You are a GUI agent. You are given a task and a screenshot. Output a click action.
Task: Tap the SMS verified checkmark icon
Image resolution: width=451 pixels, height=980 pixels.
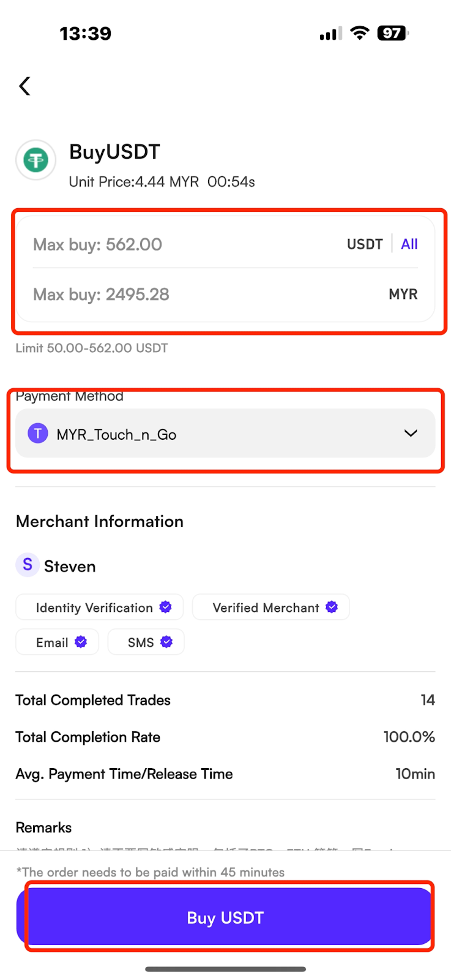166,642
